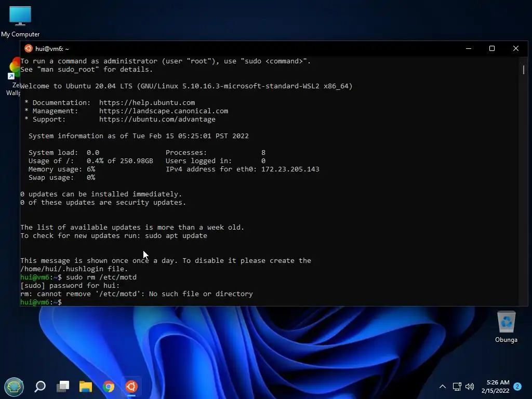The image size is (532, 399).
Task: Click the 'man sudo_root' help line
Action: (87, 69)
